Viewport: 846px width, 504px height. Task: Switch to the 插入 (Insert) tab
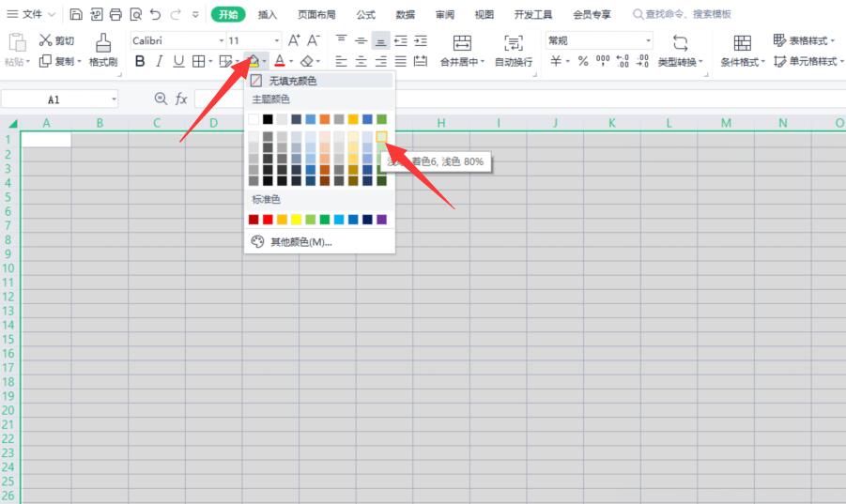[268, 14]
